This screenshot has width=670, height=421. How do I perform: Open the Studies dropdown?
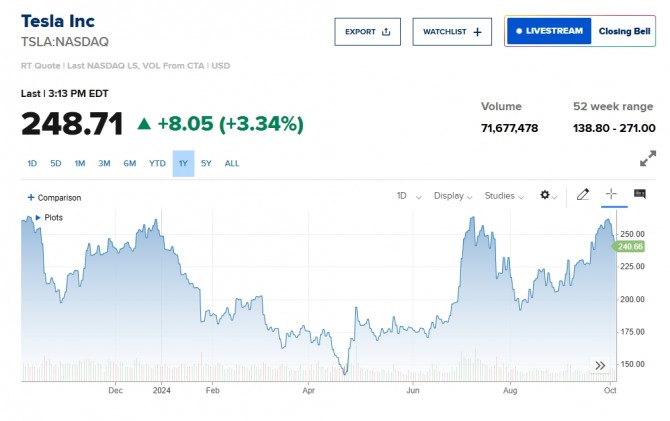[505, 196]
